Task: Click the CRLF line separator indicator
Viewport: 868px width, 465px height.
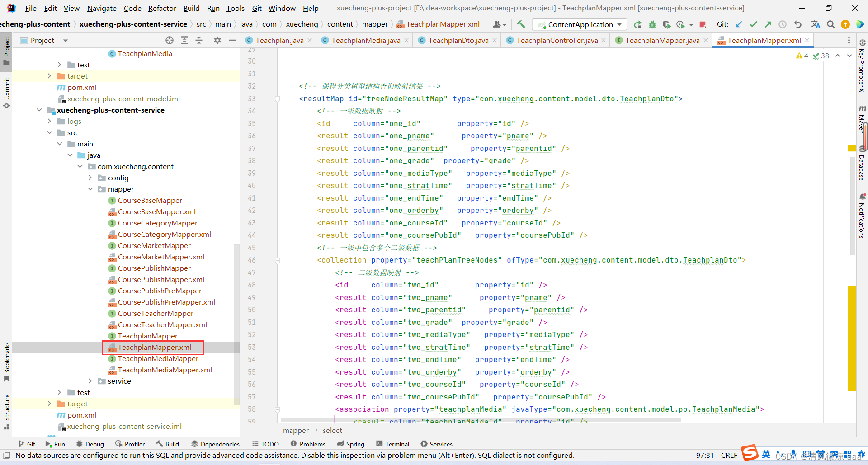Action: click(729, 455)
